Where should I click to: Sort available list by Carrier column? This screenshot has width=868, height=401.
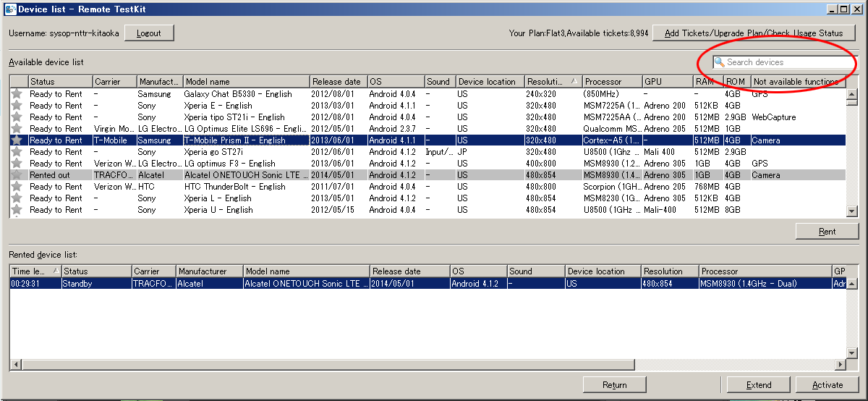(114, 82)
